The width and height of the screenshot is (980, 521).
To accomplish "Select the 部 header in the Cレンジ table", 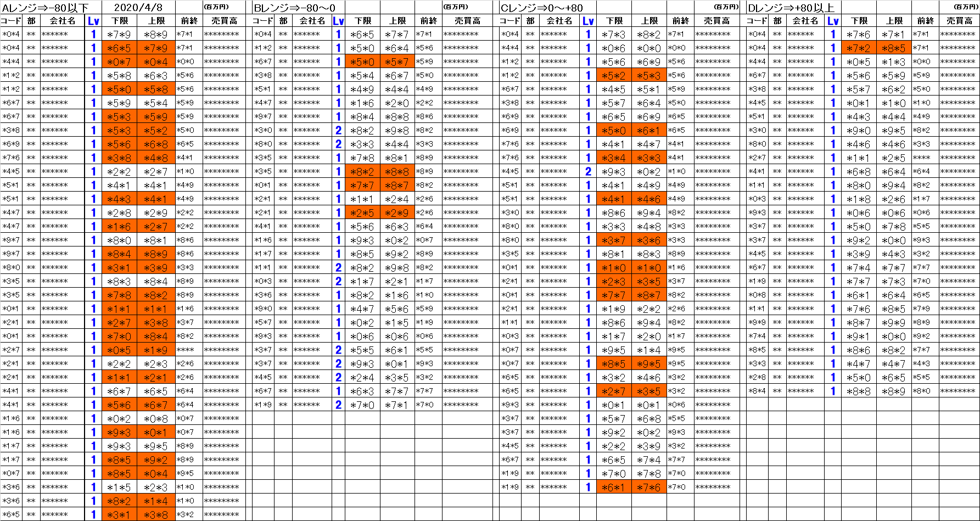I will [530, 21].
